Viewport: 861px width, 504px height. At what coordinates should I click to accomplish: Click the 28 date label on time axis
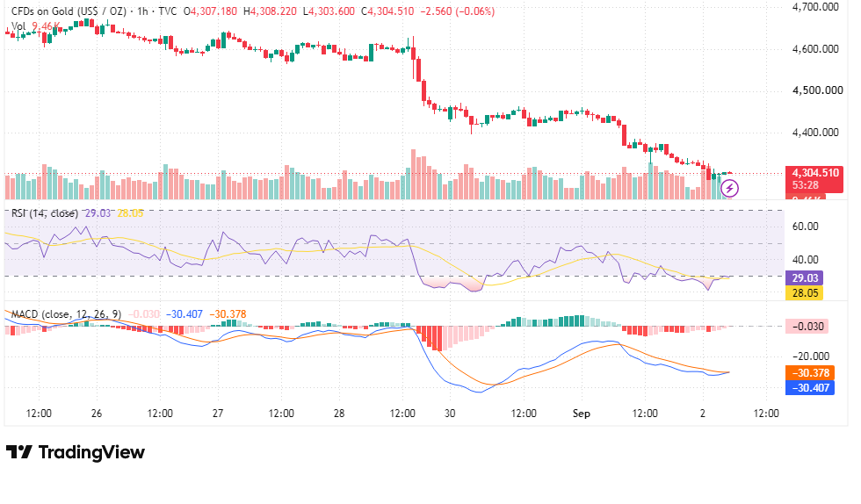pyautogui.click(x=339, y=414)
